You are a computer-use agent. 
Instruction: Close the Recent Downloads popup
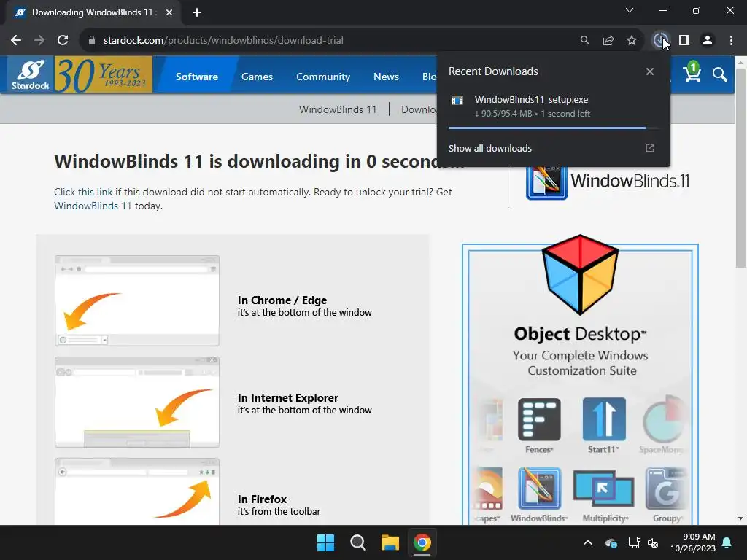point(650,71)
